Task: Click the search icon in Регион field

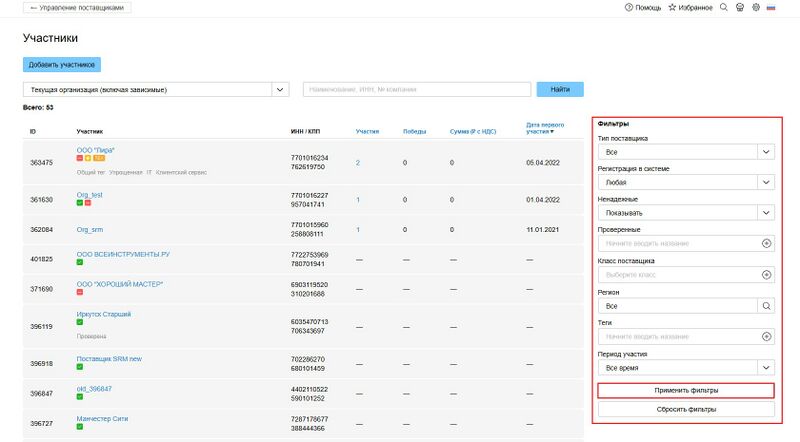Action: tap(766, 306)
